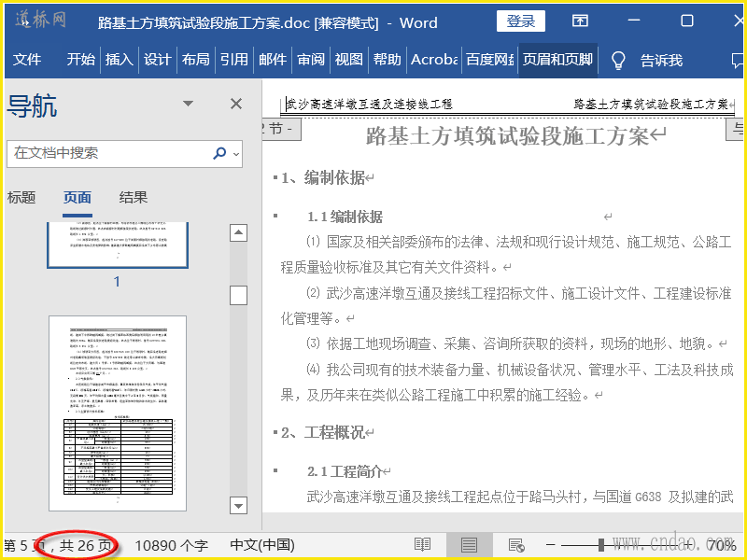Click the navigation pane scrollbar thumb
This screenshot has width=747, height=560.
click(x=238, y=295)
